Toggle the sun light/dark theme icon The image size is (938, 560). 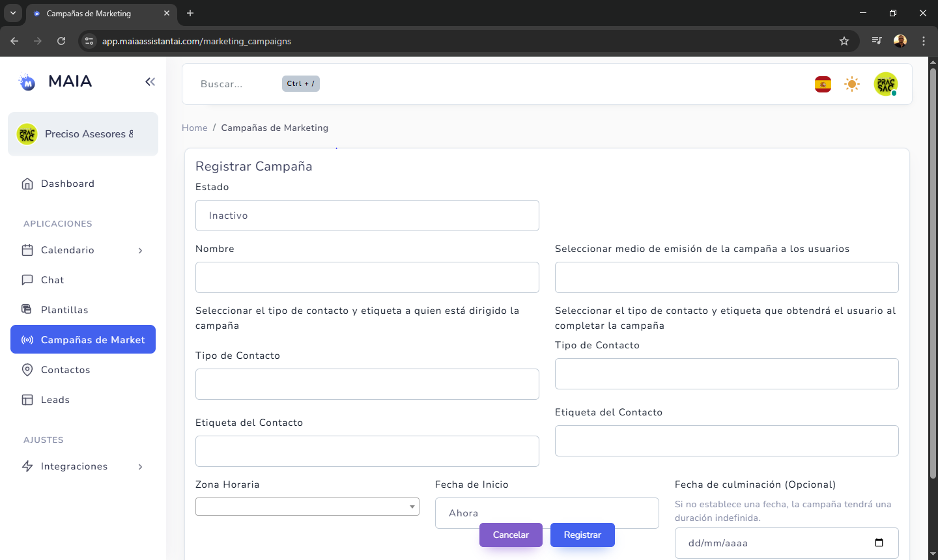(852, 84)
